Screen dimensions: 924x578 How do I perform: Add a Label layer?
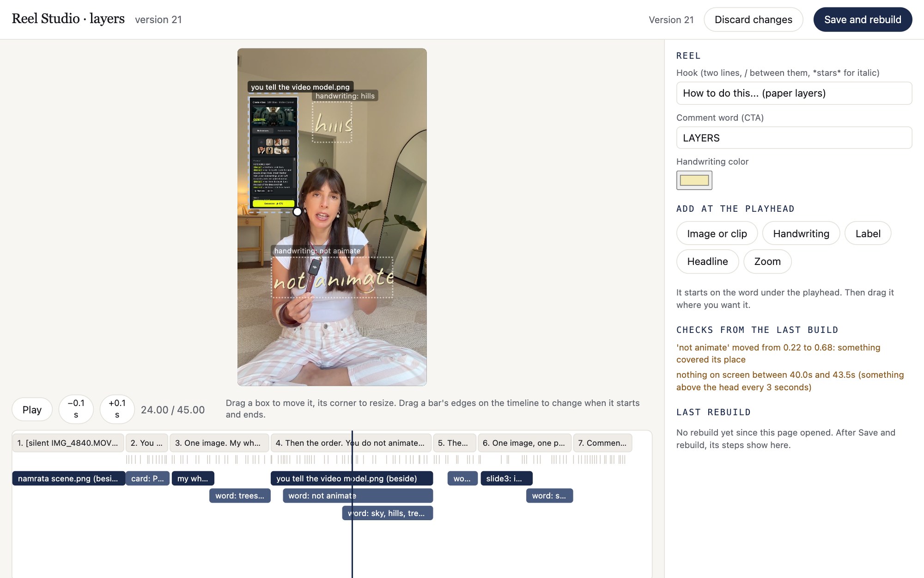[x=868, y=234]
